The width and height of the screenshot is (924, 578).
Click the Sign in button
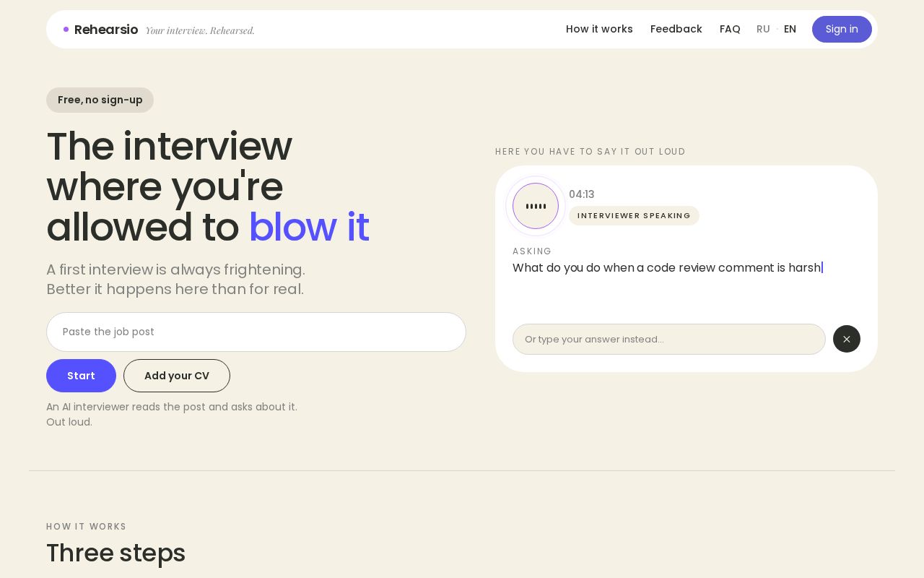pos(842,29)
